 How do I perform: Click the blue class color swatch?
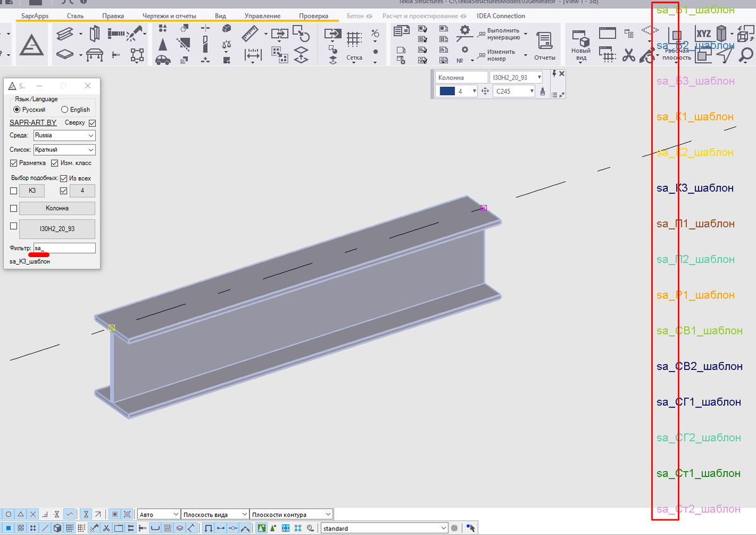(x=447, y=91)
